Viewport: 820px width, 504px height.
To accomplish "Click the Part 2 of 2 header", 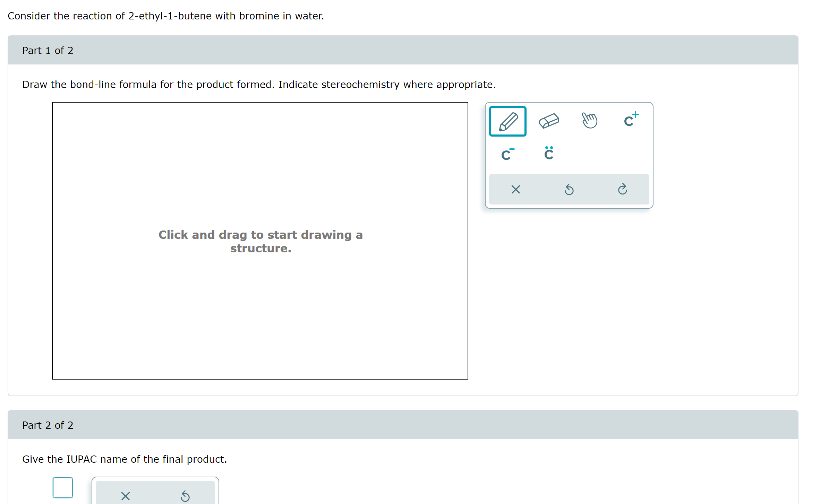I will (x=48, y=425).
